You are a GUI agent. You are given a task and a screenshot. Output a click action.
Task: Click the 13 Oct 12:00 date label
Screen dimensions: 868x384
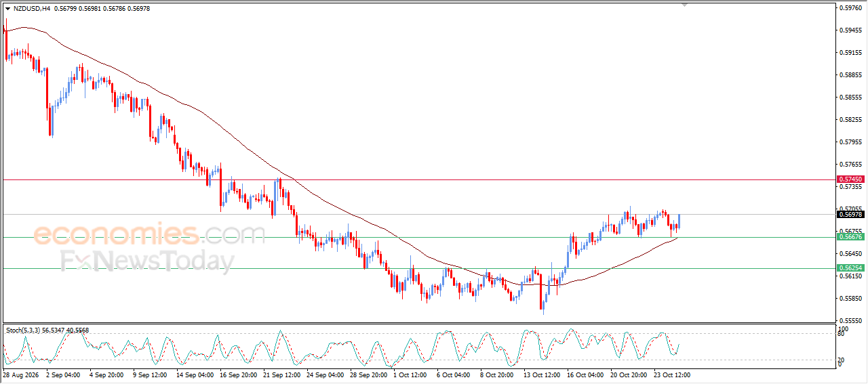[542, 375]
